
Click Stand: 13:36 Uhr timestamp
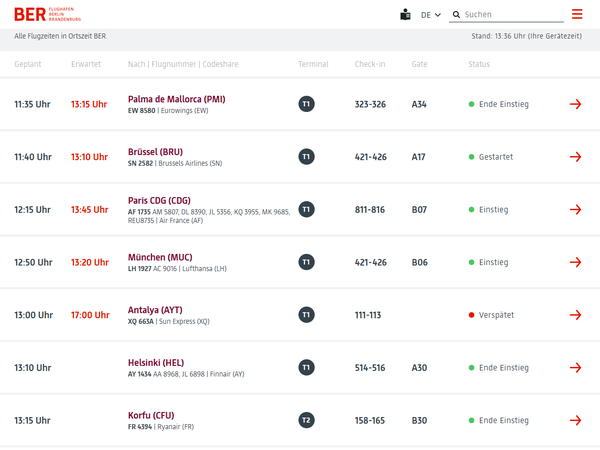click(527, 36)
